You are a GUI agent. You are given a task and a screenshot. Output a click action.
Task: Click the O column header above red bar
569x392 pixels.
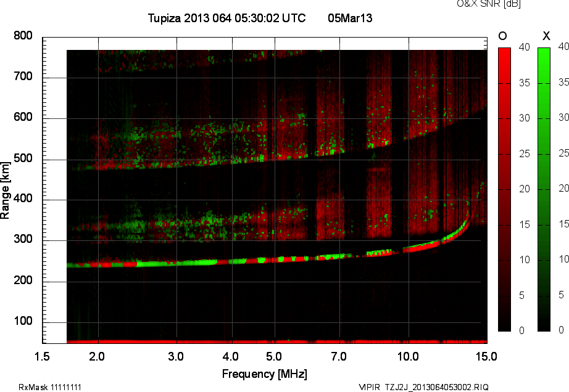pos(502,36)
